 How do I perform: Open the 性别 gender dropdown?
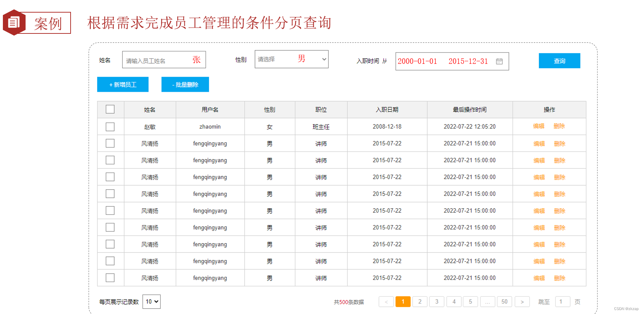click(x=291, y=59)
